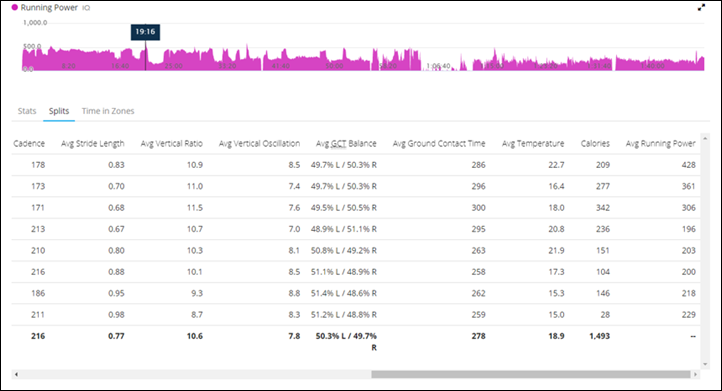Select running power value 428
The image size is (722, 391).
[x=688, y=165]
